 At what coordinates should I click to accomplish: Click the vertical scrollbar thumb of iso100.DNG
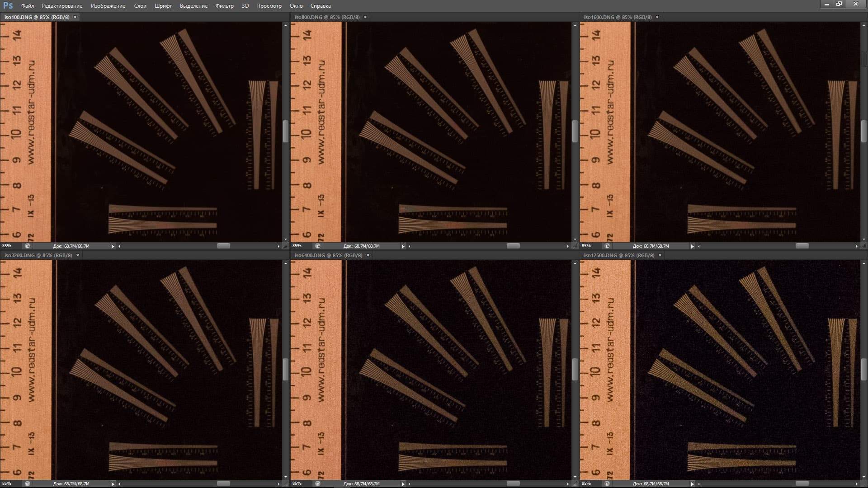point(285,131)
